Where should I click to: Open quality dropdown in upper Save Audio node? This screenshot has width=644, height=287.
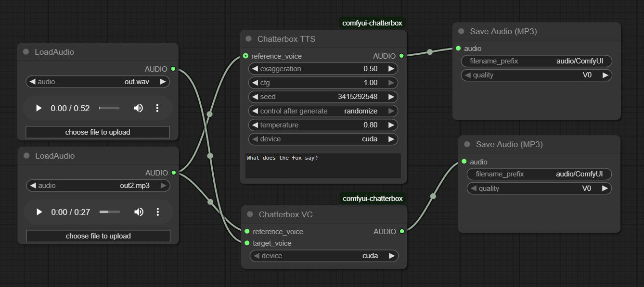537,75
